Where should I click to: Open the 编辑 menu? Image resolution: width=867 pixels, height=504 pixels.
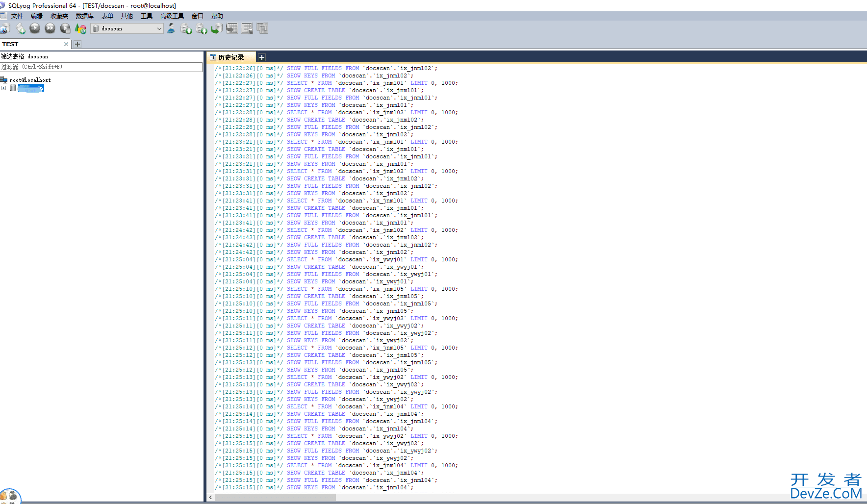pos(37,16)
